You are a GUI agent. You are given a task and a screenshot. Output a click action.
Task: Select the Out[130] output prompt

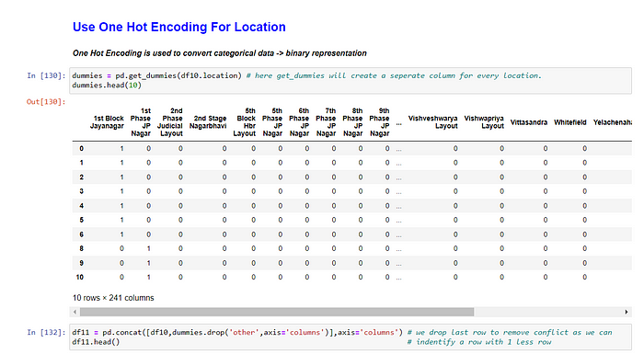click(x=46, y=102)
